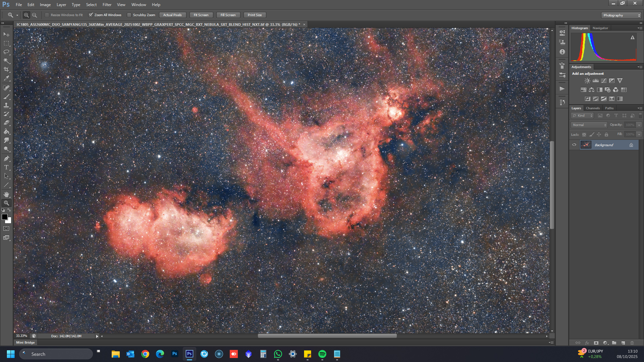This screenshot has height=362, width=644.
Task: Add a Curves adjustment layer
Action: point(604,80)
